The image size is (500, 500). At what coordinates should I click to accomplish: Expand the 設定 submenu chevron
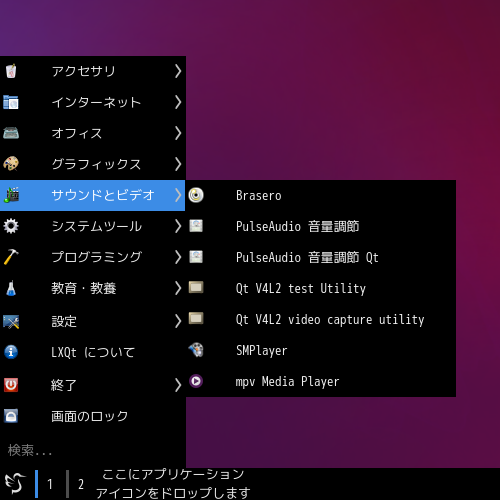coord(178,321)
